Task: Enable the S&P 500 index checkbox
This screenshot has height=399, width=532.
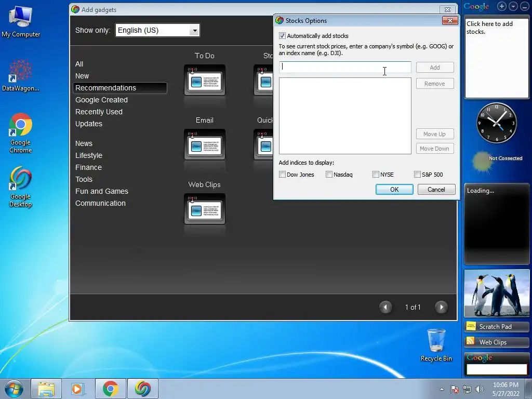Action: click(417, 175)
